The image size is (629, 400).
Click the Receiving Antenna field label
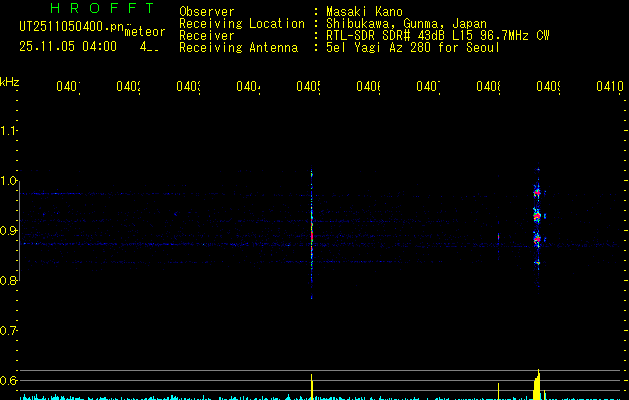pyautogui.click(x=238, y=47)
